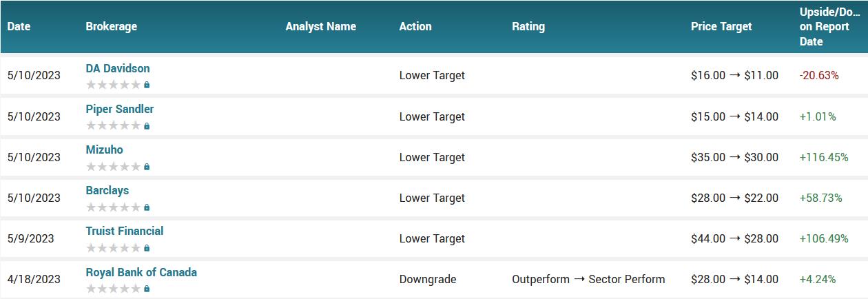Sort by the Analyst Name column header
Image resolution: width=868 pixels, height=299 pixels.
click(x=321, y=27)
